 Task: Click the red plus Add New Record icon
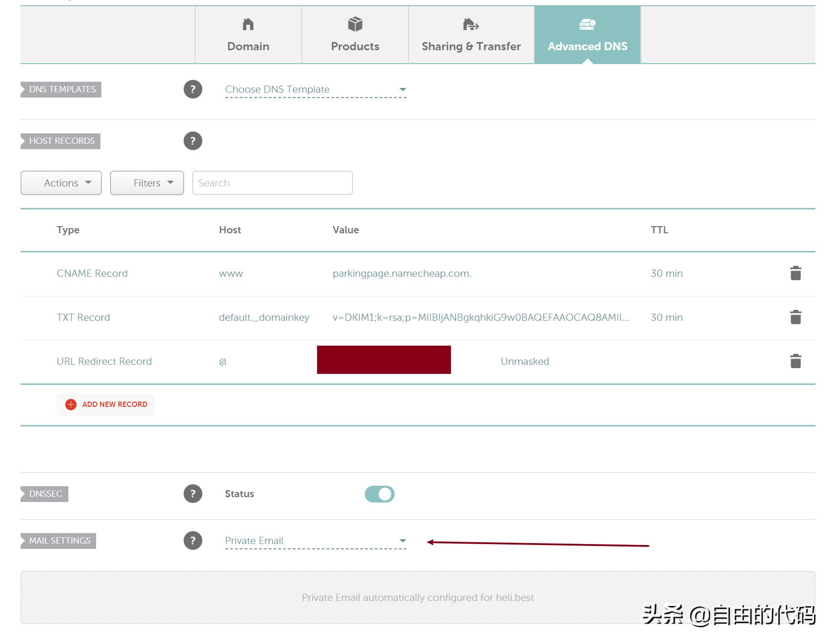71,404
